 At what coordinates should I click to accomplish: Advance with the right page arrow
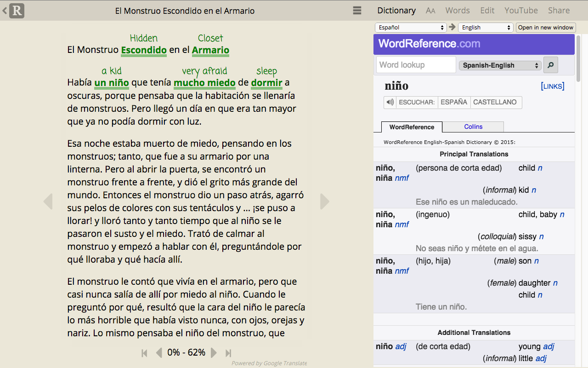(x=325, y=201)
